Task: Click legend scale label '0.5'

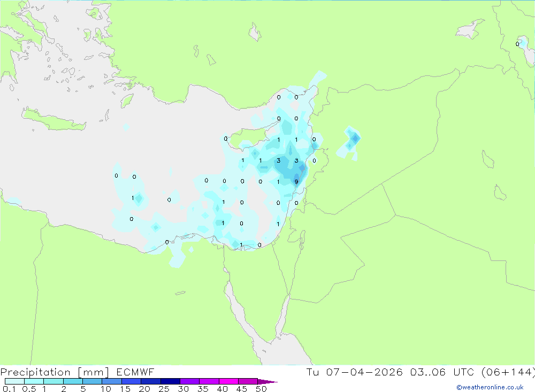Action: tap(29, 389)
